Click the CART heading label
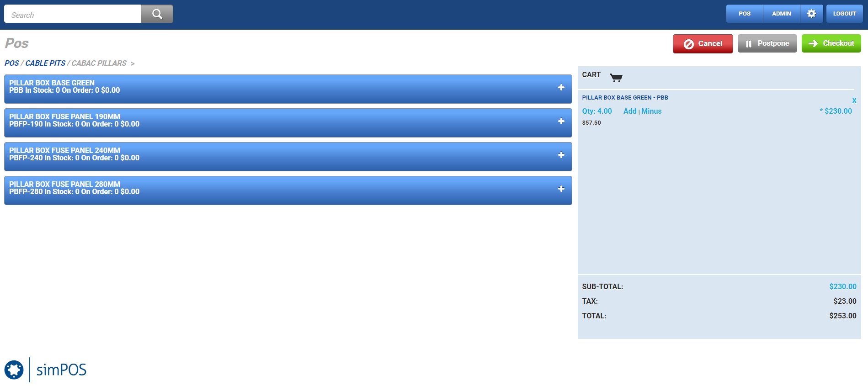Screen dimensions: 868x386 point(591,74)
